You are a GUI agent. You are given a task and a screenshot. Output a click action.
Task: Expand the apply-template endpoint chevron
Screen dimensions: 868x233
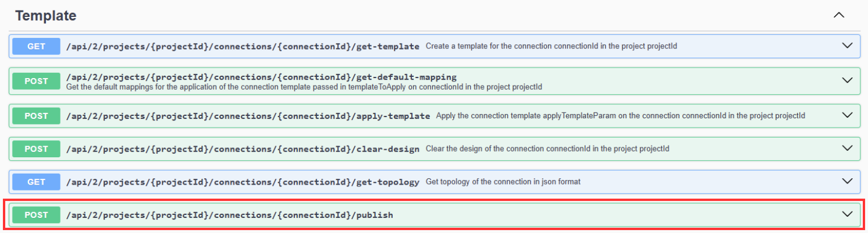click(848, 115)
